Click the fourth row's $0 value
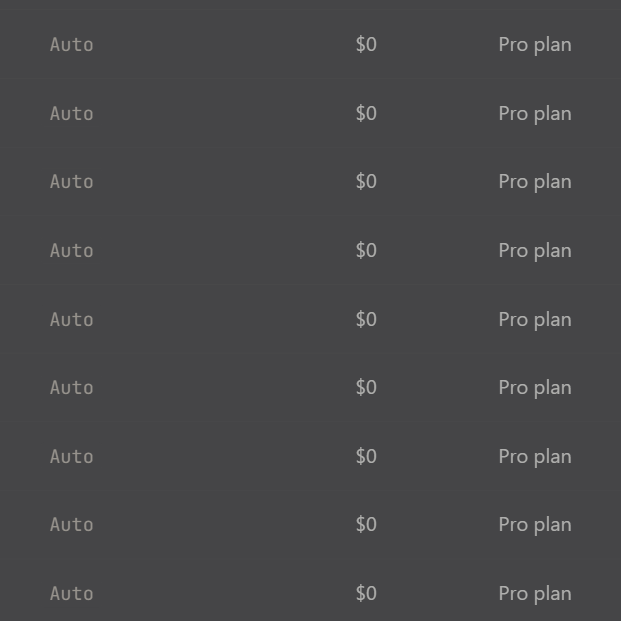The width and height of the screenshot is (621, 621). tap(366, 251)
